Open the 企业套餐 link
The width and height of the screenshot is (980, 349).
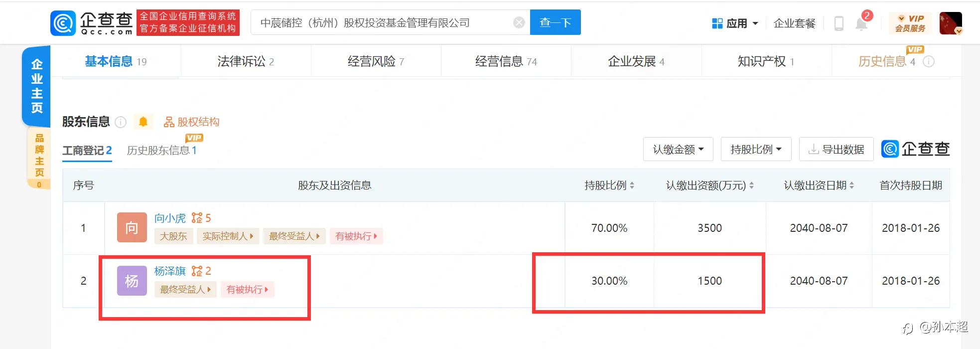pos(794,23)
